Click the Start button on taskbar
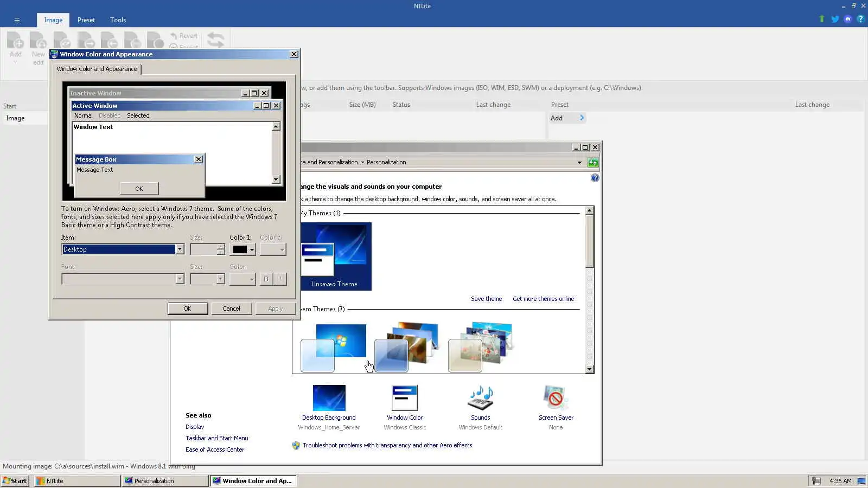868x488 pixels. click(15, 481)
